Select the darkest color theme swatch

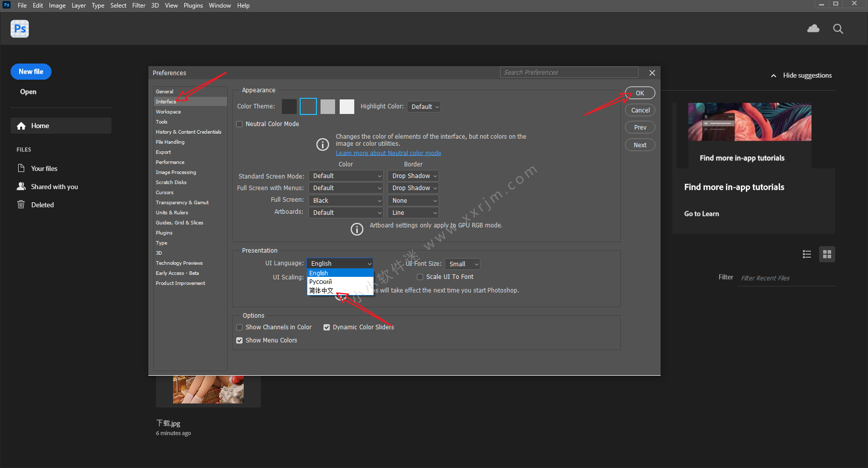coord(289,106)
